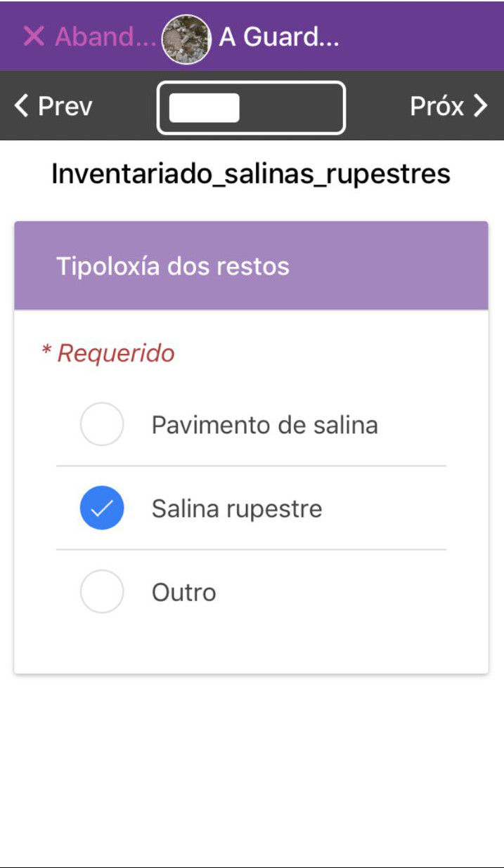Viewport: 504px width, 868px height.
Task: Click the left chevron arrow icon
Action: 21,106
